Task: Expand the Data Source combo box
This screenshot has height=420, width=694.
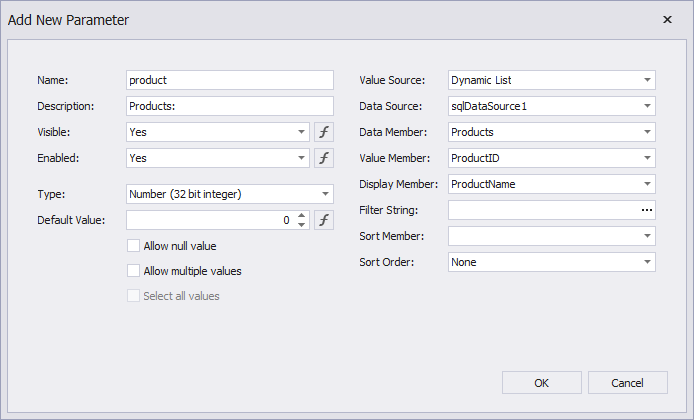Action: 647,106
